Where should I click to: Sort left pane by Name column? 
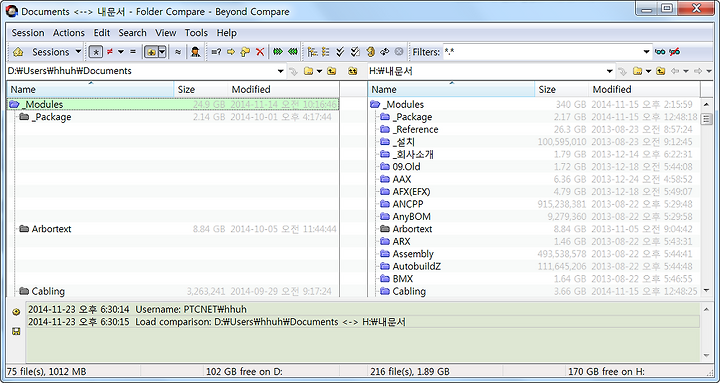(x=90, y=89)
